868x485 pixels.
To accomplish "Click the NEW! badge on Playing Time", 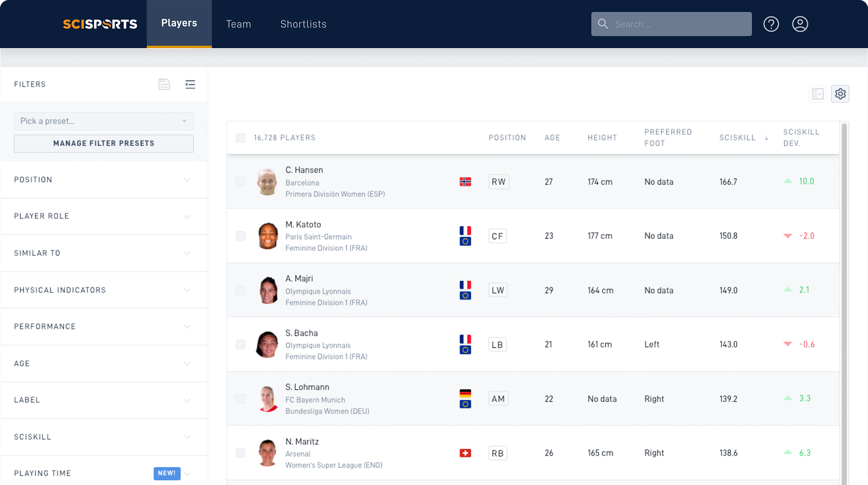I will 167,473.
